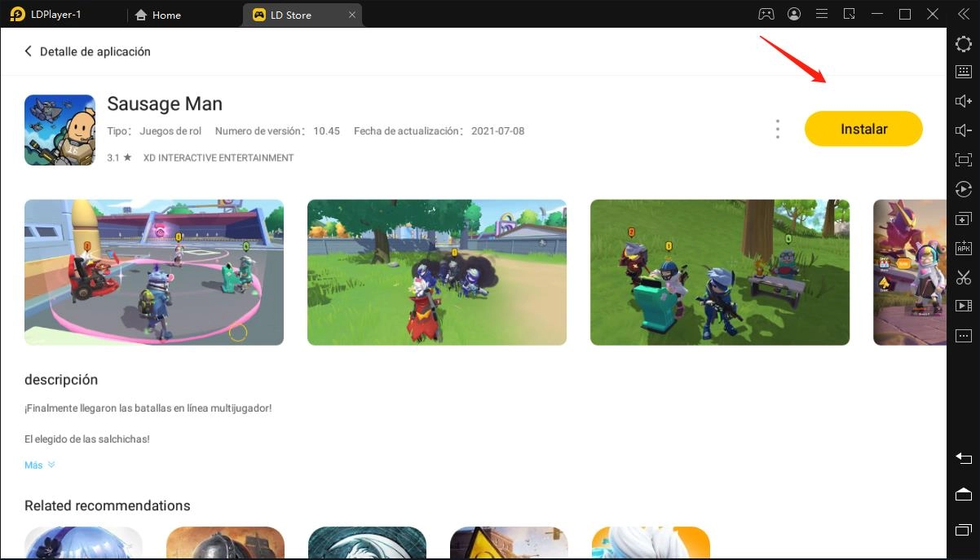The image size is (980, 560).
Task: Switch to the Home tab
Action: click(x=158, y=15)
